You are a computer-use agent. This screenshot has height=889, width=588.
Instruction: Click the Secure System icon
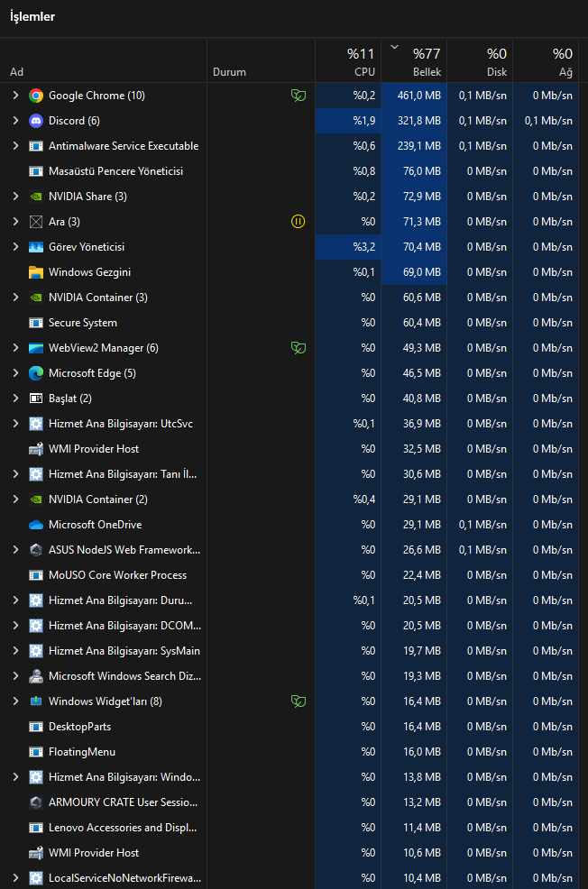pos(36,323)
